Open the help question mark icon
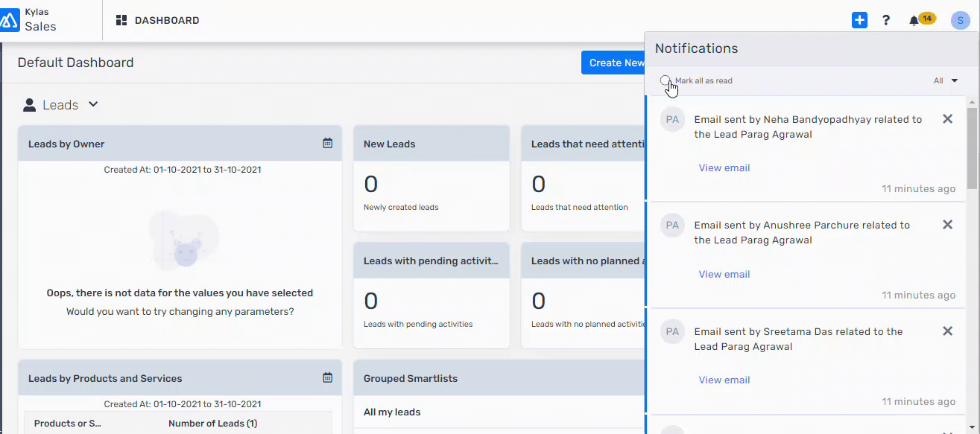This screenshot has height=434, width=980. 886,20
